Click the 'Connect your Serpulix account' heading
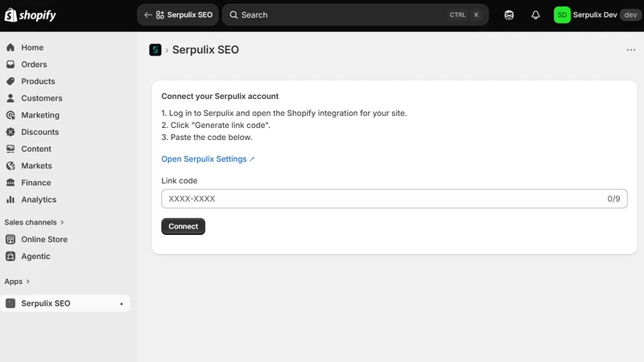 point(220,97)
